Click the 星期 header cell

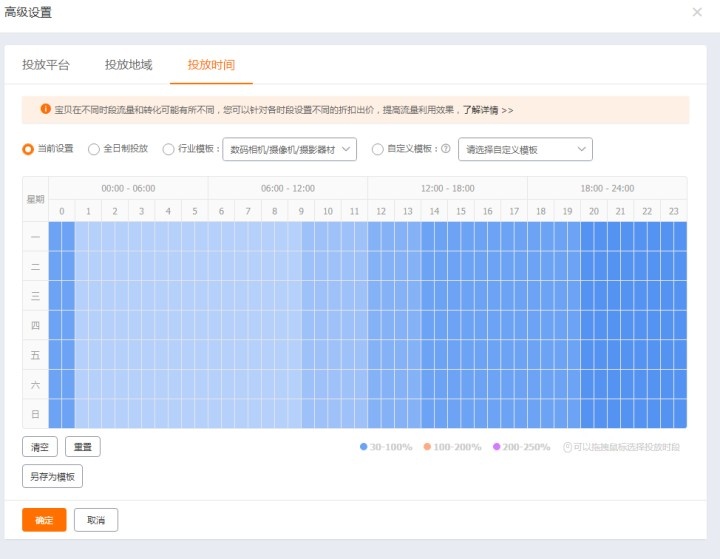[35, 199]
